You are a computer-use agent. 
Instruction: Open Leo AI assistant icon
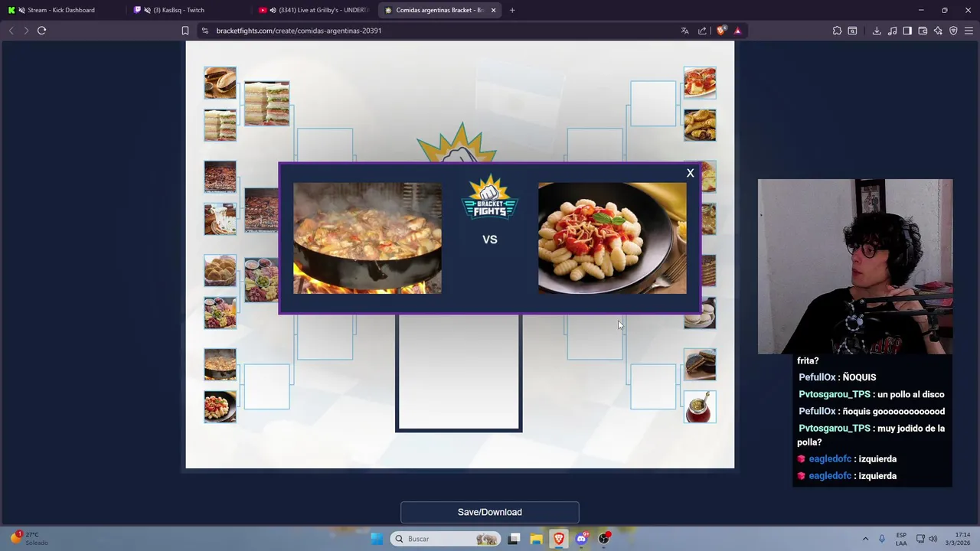click(938, 31)
